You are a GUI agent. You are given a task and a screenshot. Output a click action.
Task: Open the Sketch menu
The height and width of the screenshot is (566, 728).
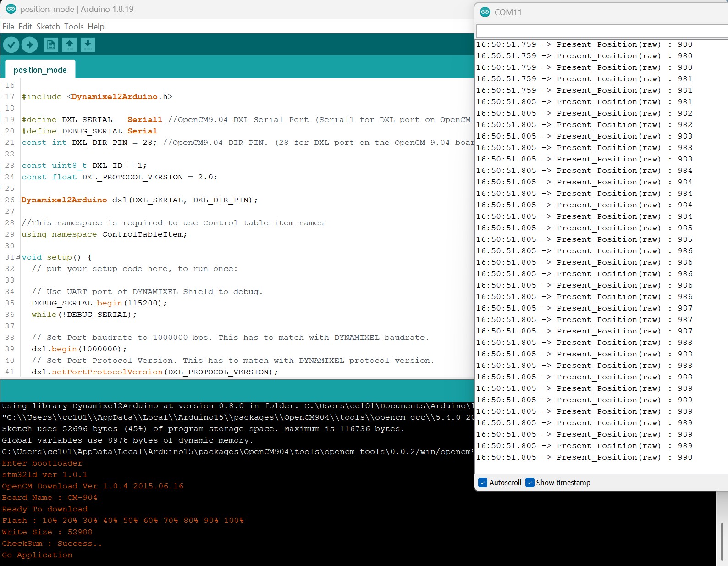(48, 27)
